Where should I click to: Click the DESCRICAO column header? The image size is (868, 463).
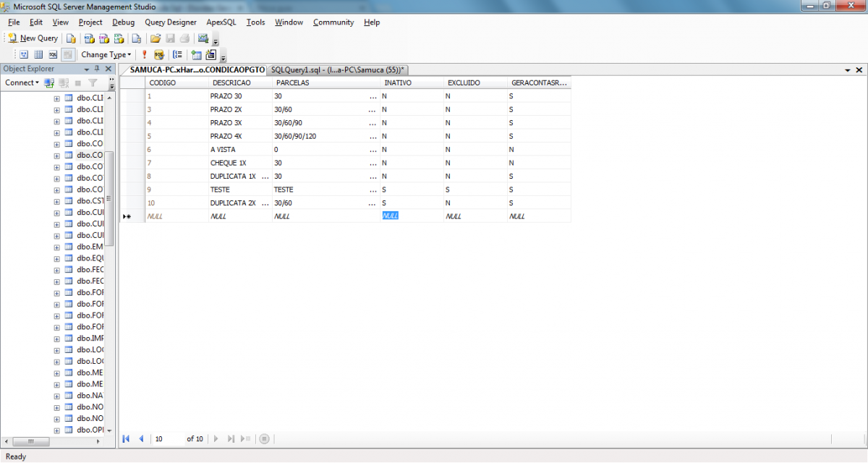pyautogui.click(x=240, y=83)
